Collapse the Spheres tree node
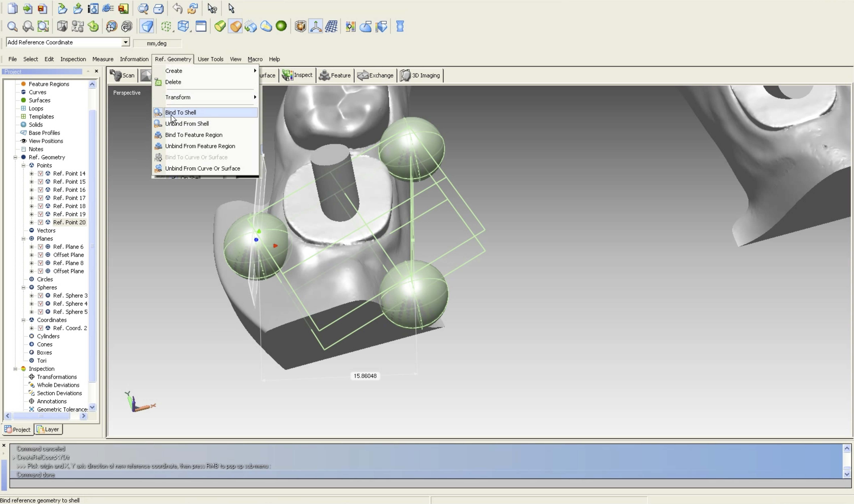The width and height of the screenshot is (854, 504). (24, 287)
